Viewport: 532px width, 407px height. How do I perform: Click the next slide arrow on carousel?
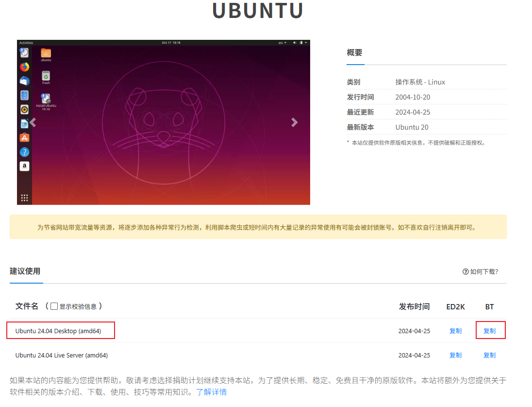295,122
